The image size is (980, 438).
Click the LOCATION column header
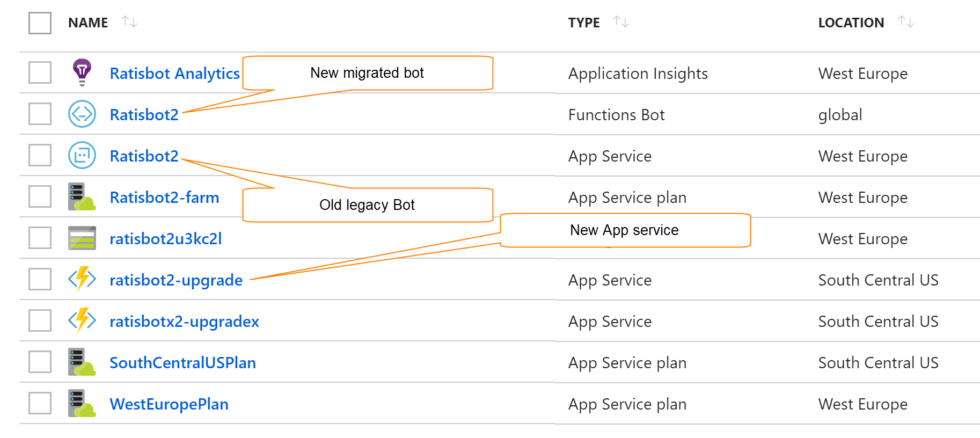pos(851,23)
